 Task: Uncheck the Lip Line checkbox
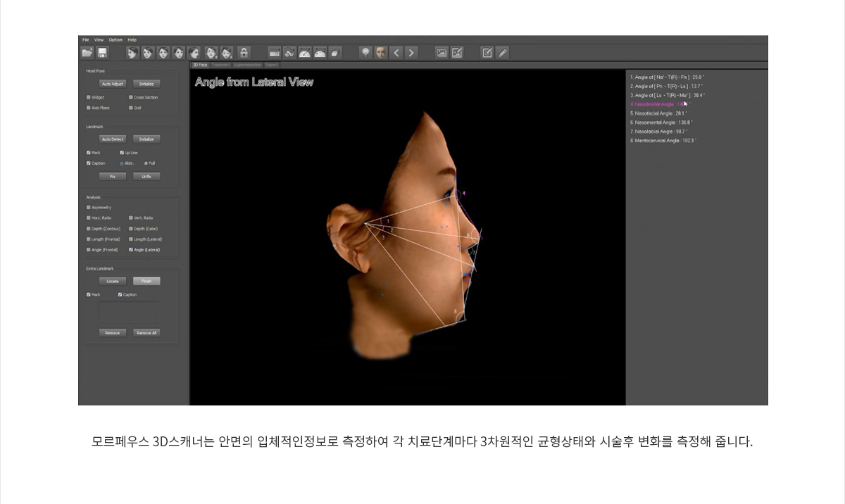122,152
